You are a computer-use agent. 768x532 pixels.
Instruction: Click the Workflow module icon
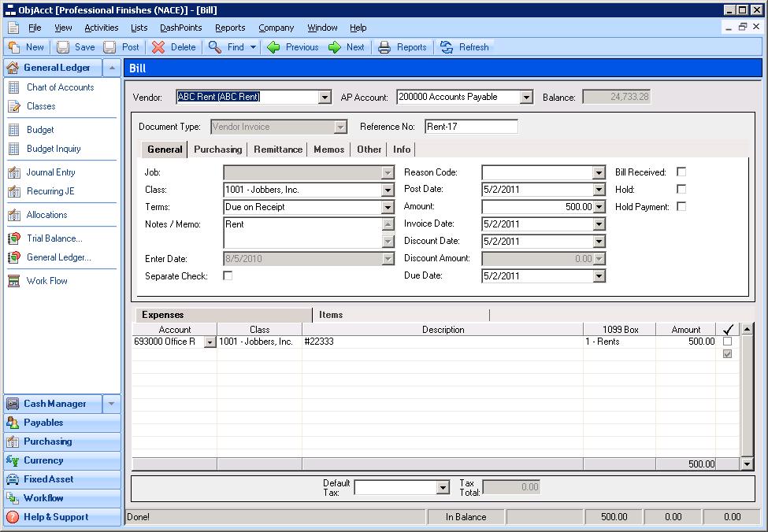point(13,498)
